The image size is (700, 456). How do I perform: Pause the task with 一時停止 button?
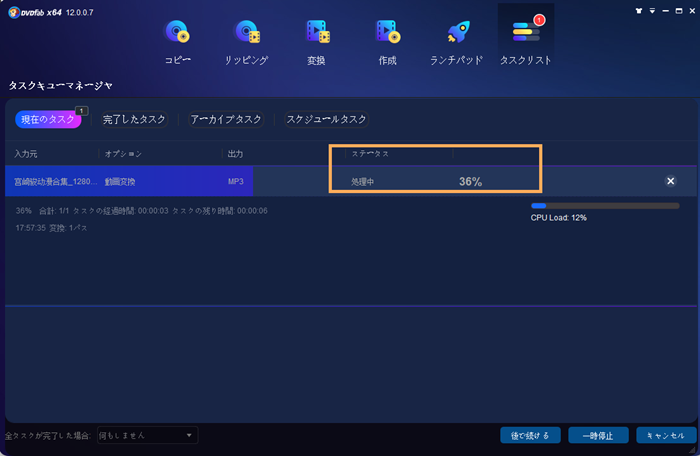tap(598, 436)
